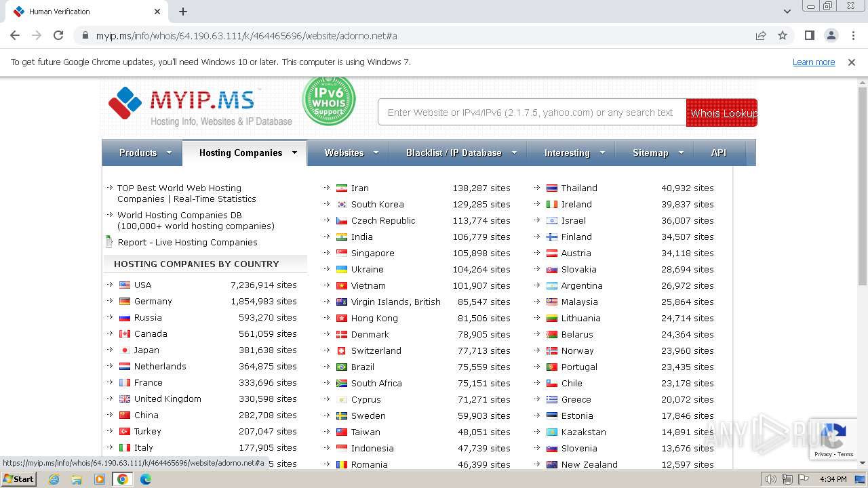Bookmark this page with the star icon
Screen dimensions: 868x488
coord(783,35)
